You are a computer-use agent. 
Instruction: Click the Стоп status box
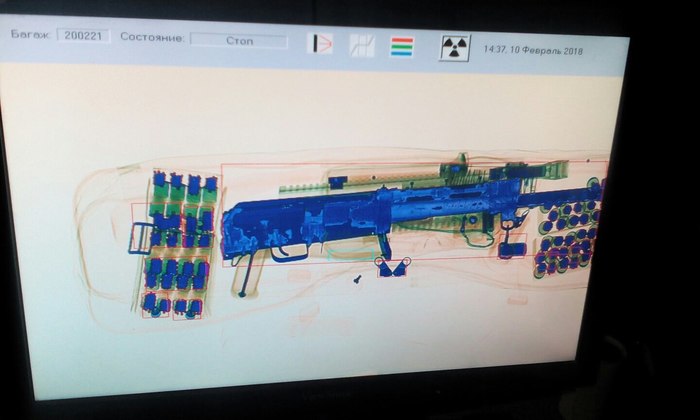(x=238, y=41)
